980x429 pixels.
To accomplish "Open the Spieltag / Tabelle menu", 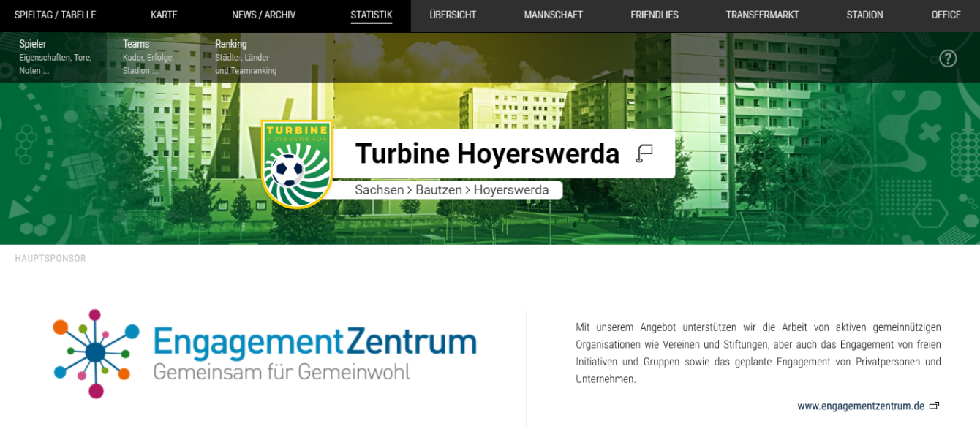I will coord(55,15).
